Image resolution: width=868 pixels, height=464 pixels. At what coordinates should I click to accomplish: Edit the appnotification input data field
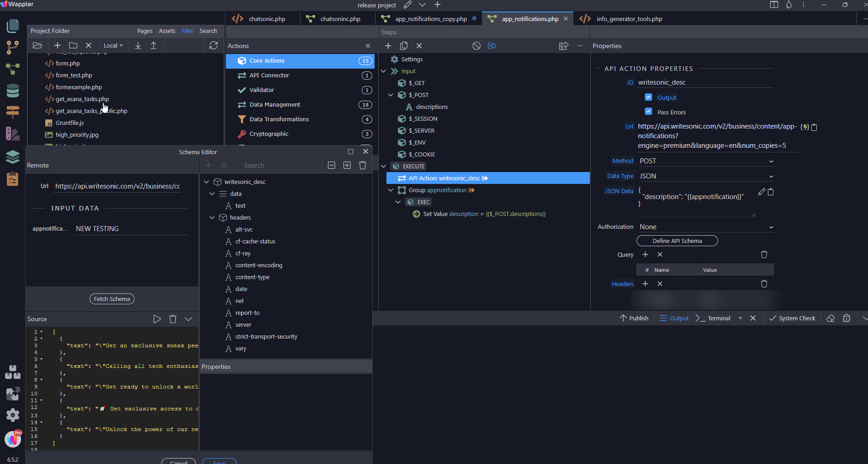(131, 228)
